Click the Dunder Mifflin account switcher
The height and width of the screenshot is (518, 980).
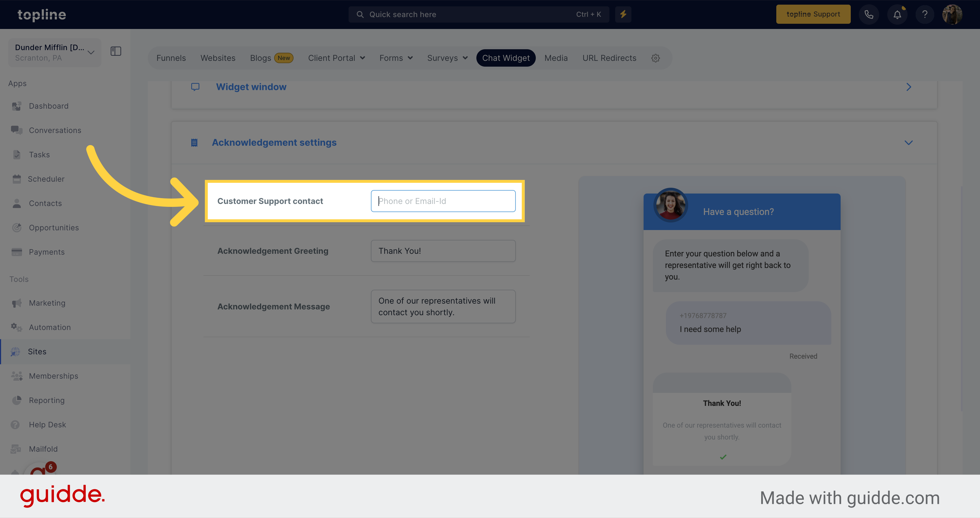point(54,51)
